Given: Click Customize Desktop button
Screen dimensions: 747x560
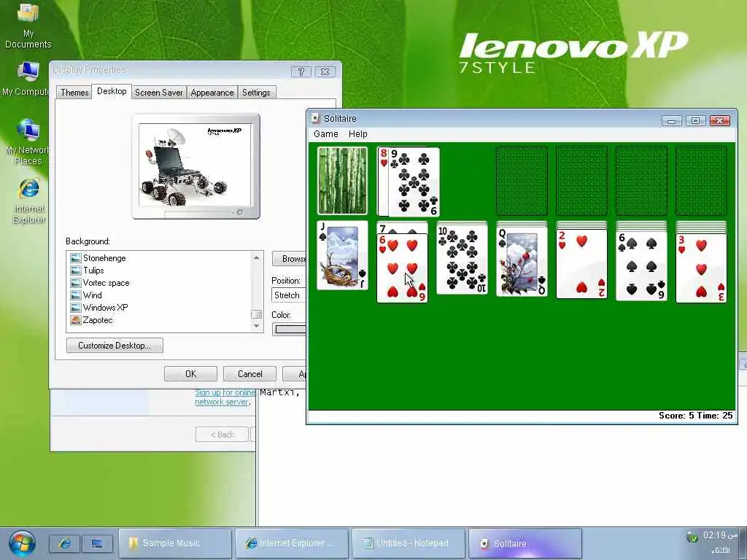Looking at the screenshot, I should click(x=115, y=345).
